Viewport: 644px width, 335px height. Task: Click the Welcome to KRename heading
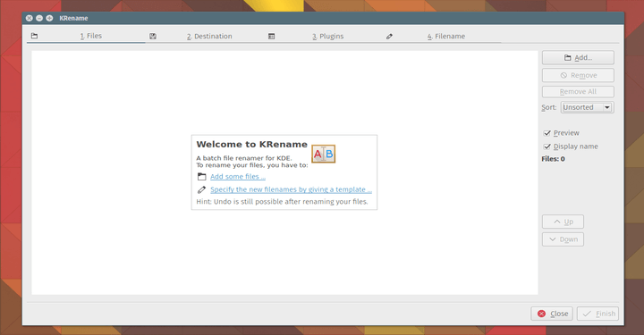pos(251,145)
